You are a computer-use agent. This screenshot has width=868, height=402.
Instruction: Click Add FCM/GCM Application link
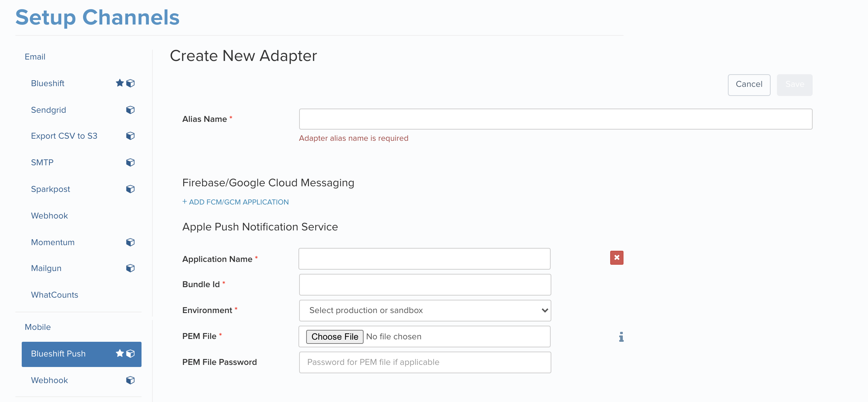[235, 202]
